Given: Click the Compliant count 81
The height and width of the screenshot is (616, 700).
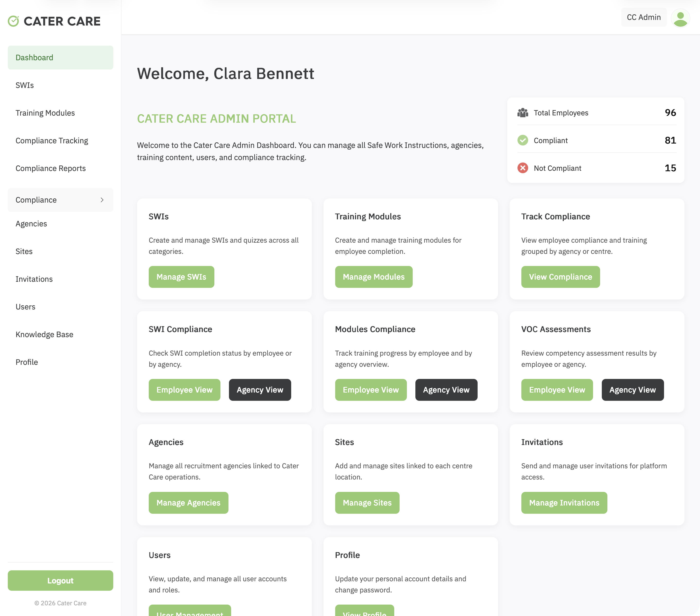Looking at the screenshot, I should (x=670, y=140).
